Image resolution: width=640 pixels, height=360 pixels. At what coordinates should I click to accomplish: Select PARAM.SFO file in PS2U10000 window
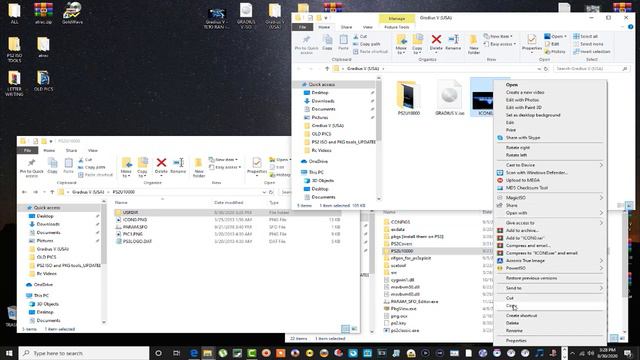point(227,227)
